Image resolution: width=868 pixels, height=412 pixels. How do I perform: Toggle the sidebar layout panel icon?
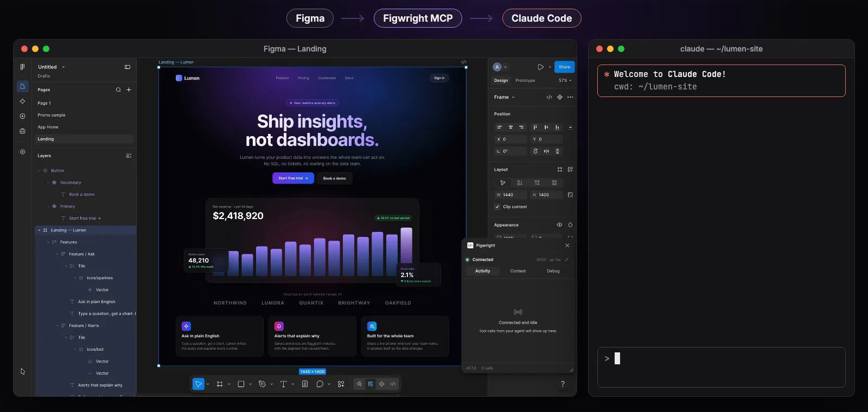(x=127, y=67)
